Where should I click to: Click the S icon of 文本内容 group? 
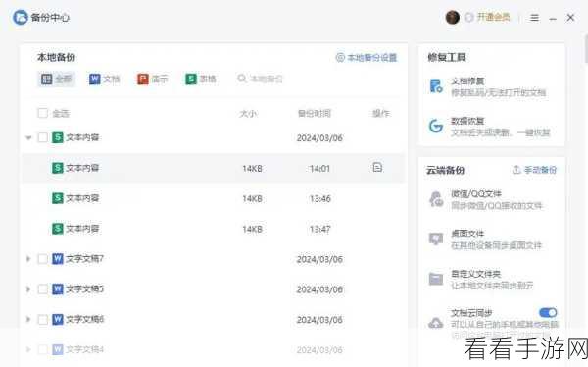coord(58,137)
